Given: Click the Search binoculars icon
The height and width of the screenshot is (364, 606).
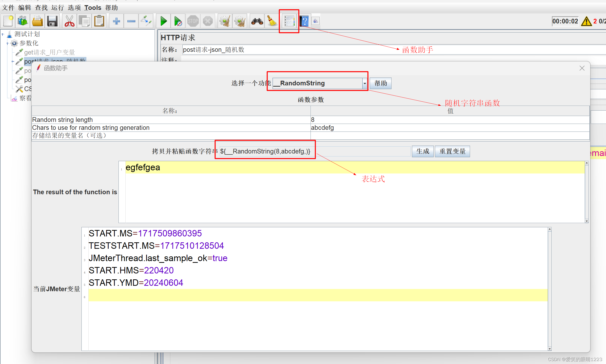Looking at the screenshot, I should click(257, 21).
